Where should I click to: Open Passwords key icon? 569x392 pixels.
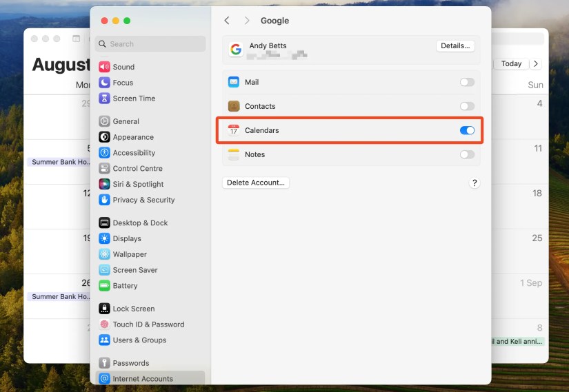[104, 363]
